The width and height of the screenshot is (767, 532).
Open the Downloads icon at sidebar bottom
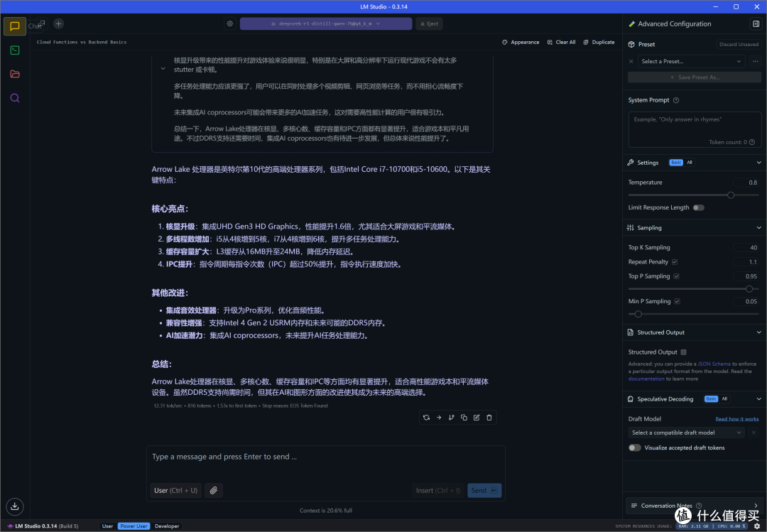click(15, 506)
